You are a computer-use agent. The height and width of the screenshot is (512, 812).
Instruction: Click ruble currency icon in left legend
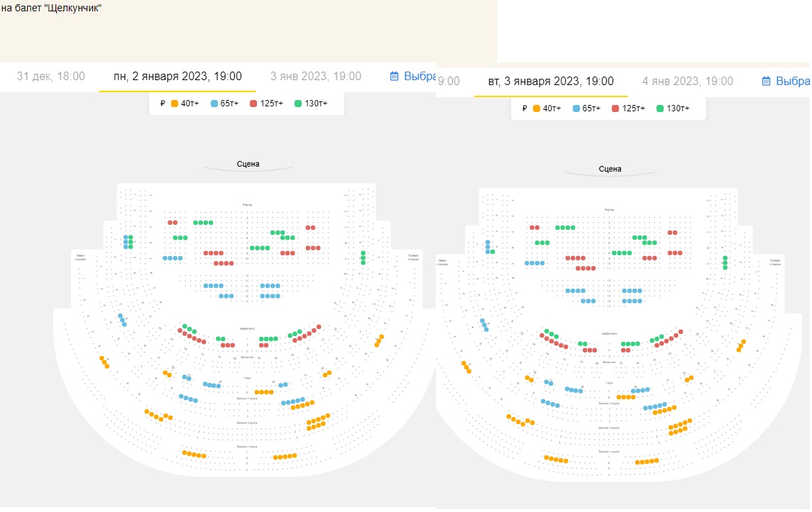pyautogui.click(x=163, y=104)
